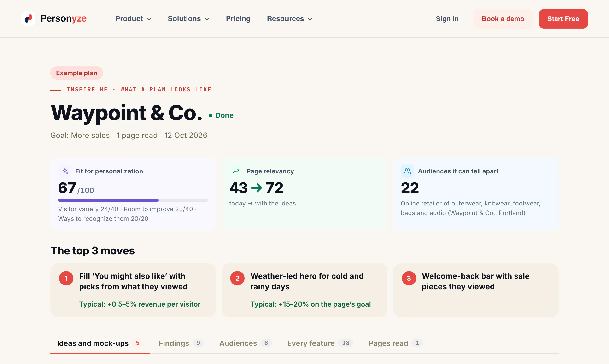609x364 pixels.
Task: Click Typical: +0.5–5% revenue per visitor
Action: click(x=140, y=304)
